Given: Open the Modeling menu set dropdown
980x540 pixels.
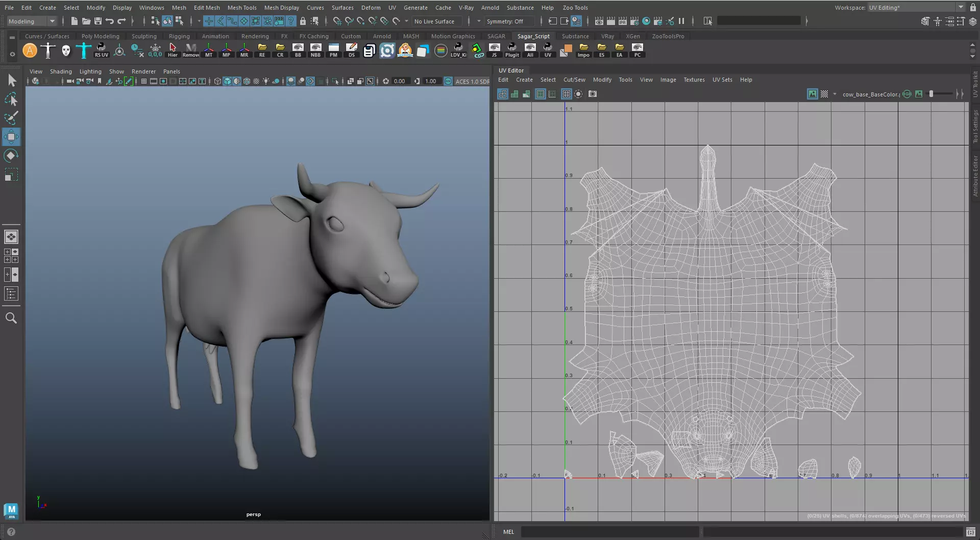Looking at the screenshot, I should [x=32, y=21].
